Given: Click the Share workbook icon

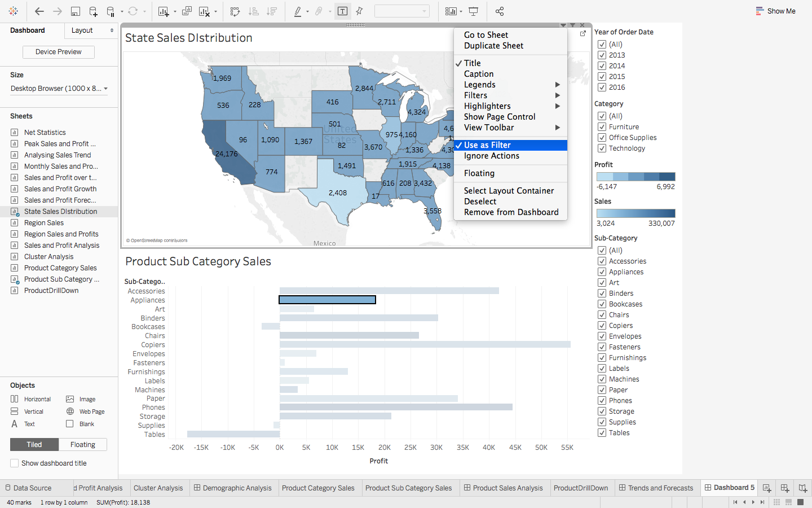Looking at the screenshot, I should coord(499,11).
